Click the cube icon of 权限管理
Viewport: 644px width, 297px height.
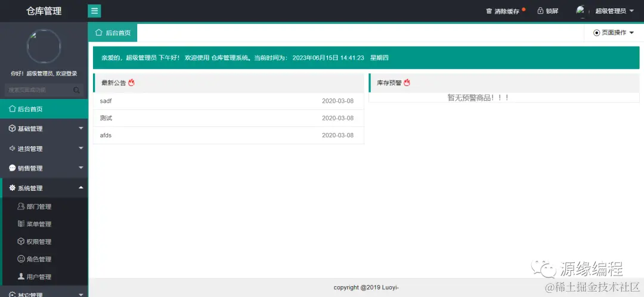[21, 242]
